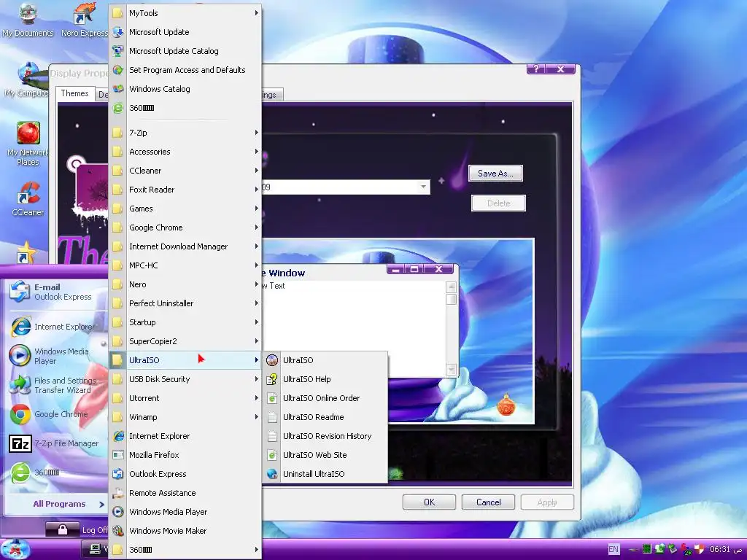Screen dimensions: 747x560
Task: Open Google Chrome folder in programs
Action: coord(185,227)
